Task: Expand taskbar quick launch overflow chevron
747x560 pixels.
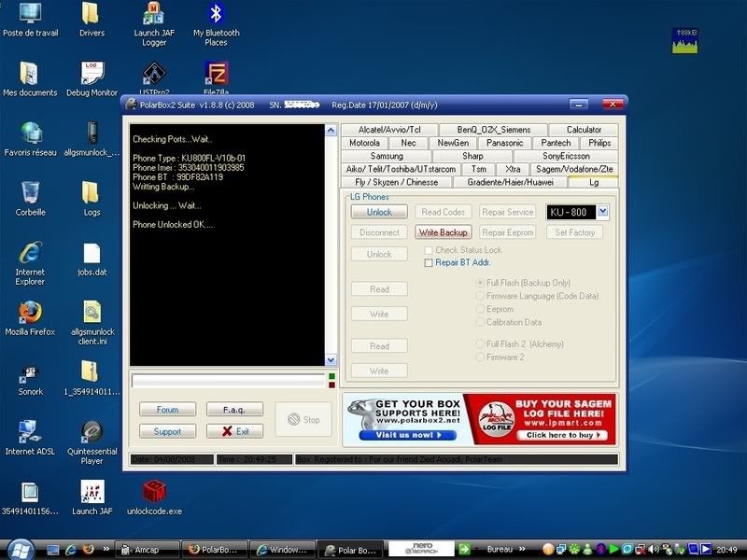Action: pyautogui.click(x=106, y=549)
